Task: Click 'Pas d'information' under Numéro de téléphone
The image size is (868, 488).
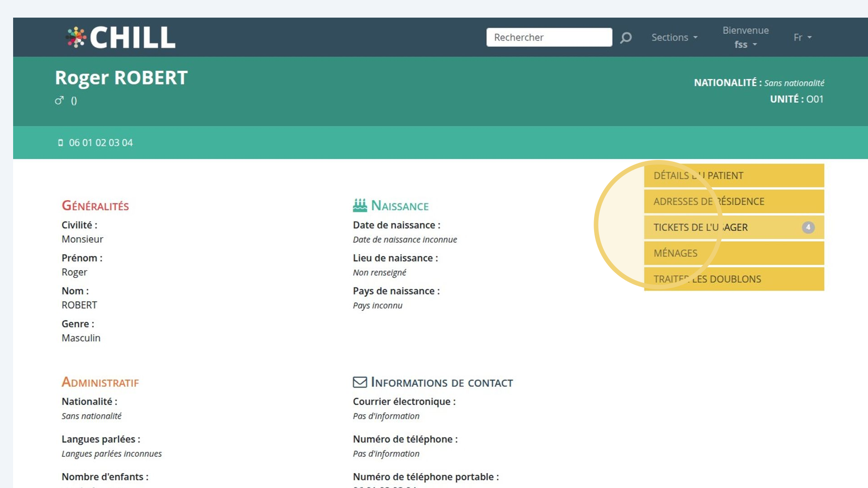Action: coord(386,454)
